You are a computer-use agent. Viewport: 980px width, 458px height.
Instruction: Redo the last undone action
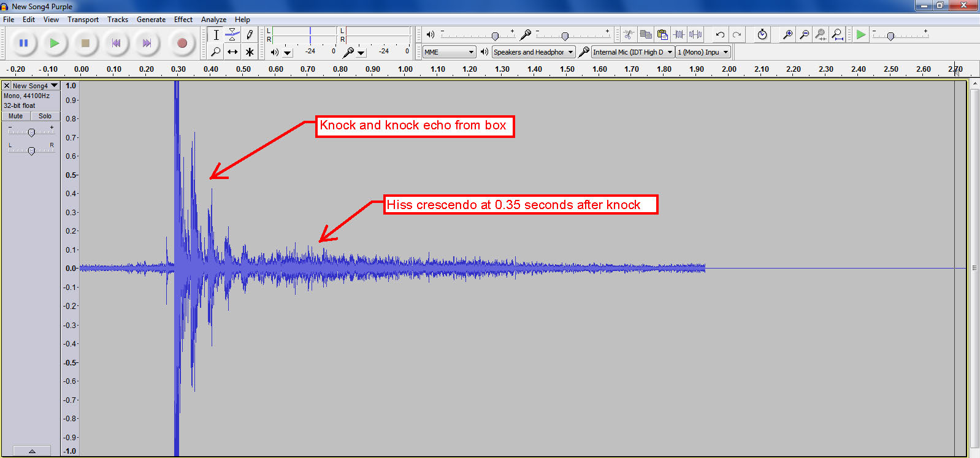point(737,35)
